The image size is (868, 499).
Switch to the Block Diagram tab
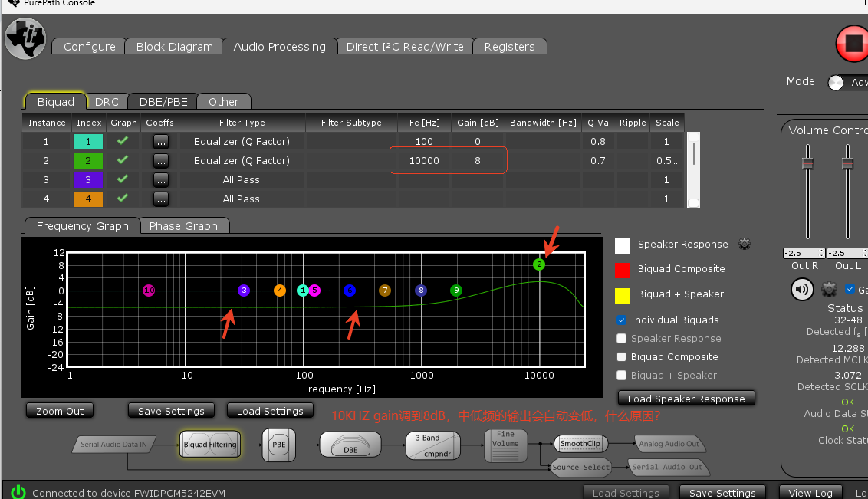point(174,47)
